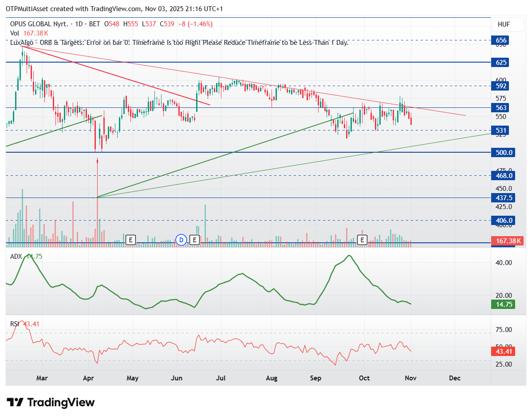Click the green 14.75 ADX value label
Screen dimensions: 532x419
(503, 304)
